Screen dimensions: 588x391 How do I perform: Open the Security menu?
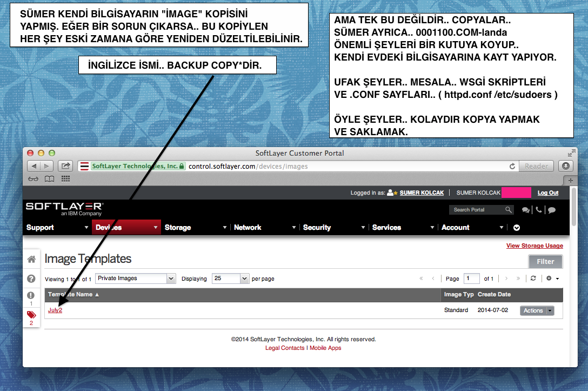tap(334, 227)
